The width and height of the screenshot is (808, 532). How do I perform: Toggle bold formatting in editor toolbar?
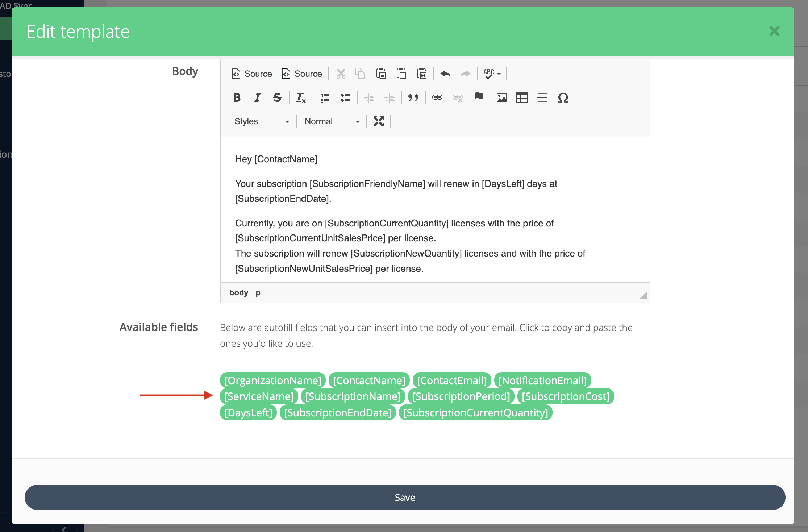(237, 97)
